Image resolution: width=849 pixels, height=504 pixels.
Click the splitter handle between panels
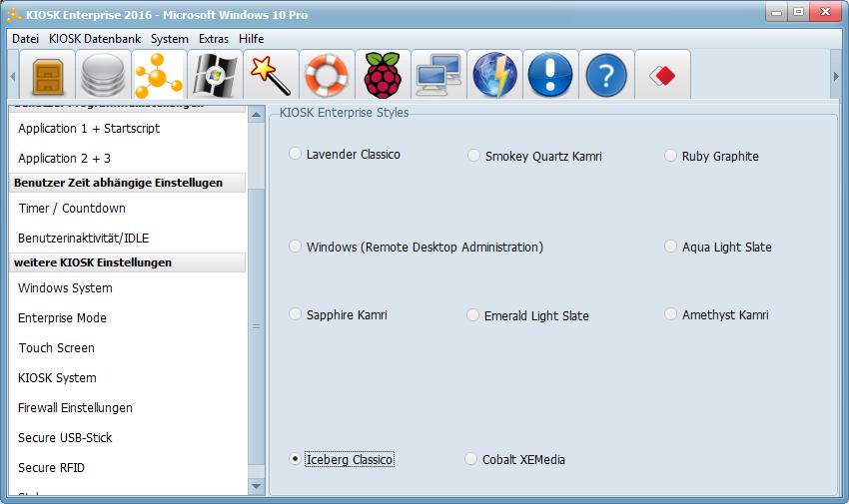click(256, 326)
